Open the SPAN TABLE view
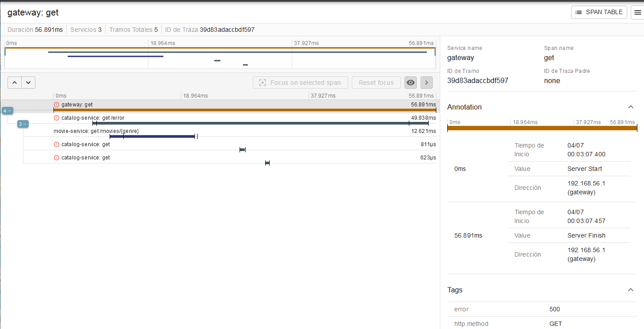Screen dimensions: 644x329 (x=599, y=12)
